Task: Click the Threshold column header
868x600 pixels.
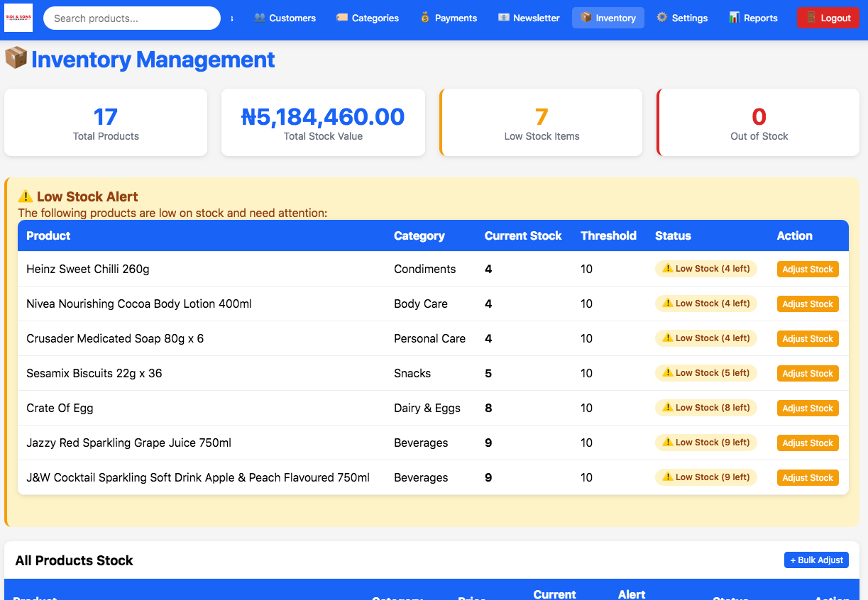Action: coord(608,235)
